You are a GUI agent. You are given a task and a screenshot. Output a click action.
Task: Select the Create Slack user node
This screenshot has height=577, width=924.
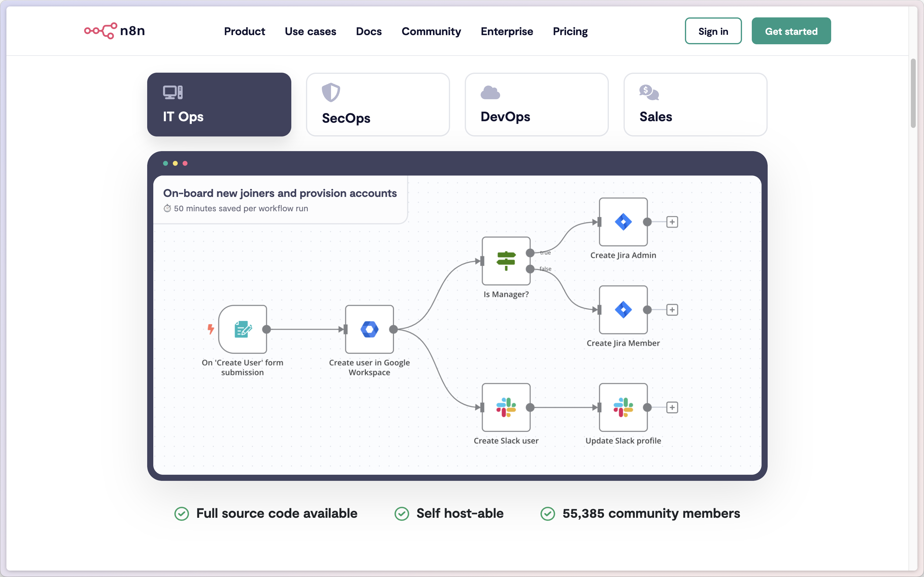tap(506, 407)
